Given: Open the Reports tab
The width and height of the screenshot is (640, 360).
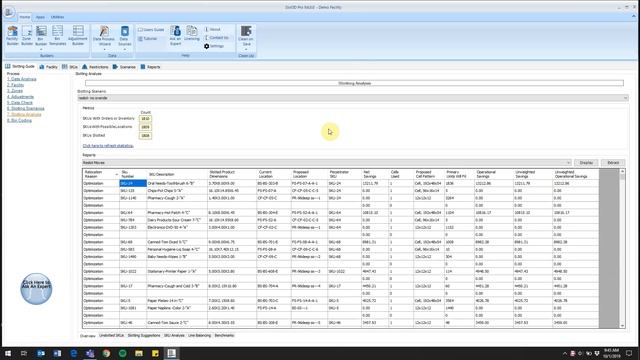Looking at the screenshot, I should [x=150, y=67].
